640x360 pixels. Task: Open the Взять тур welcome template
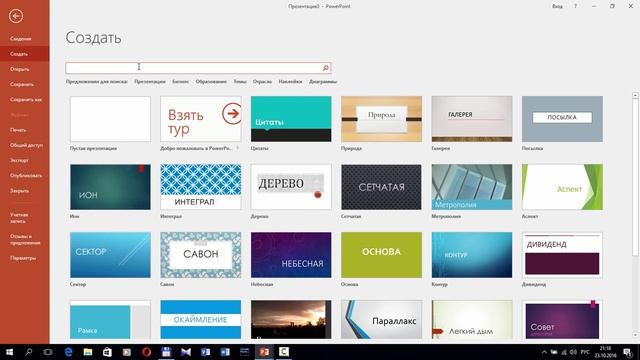(x=201, y=119)
